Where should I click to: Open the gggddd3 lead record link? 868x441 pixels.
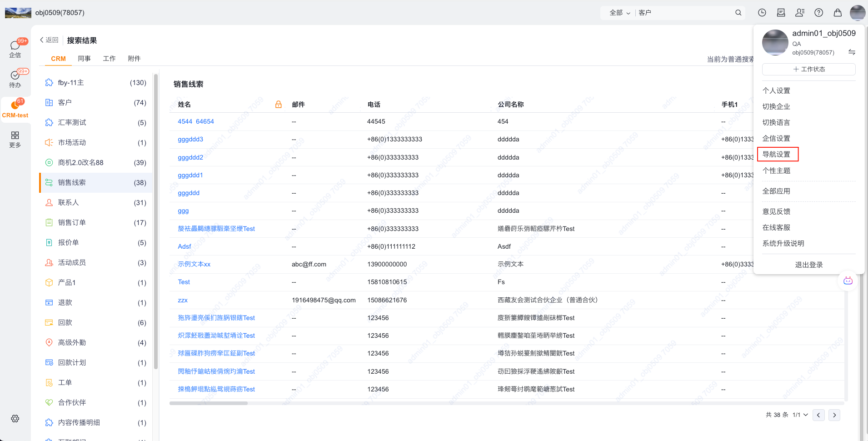(190, 139)
